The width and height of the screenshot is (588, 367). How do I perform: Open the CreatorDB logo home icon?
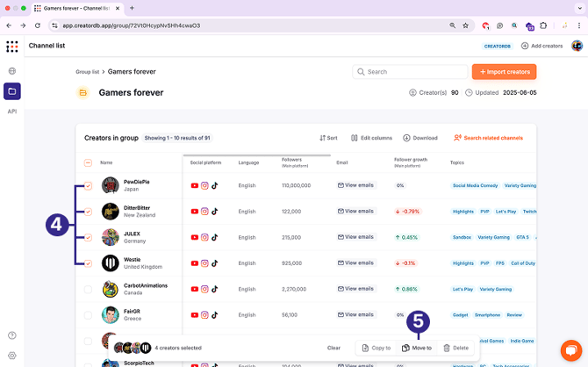(x=12, y=47)
